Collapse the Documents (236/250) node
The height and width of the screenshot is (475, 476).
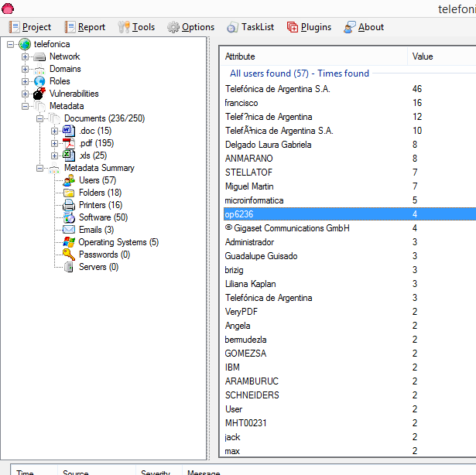(x=39, y=118)
